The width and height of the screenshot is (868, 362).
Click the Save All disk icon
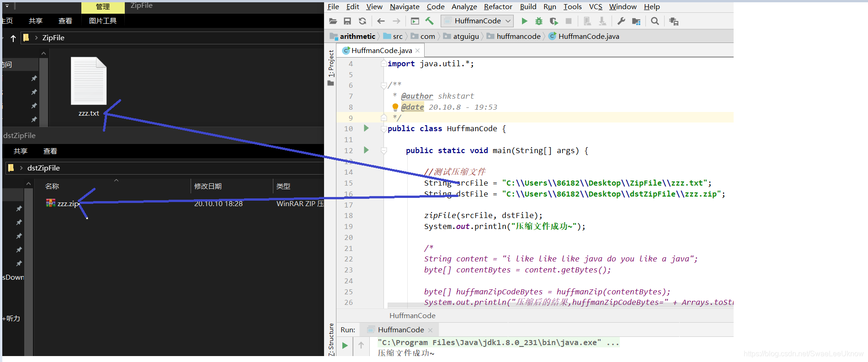(x=347, y=21)
